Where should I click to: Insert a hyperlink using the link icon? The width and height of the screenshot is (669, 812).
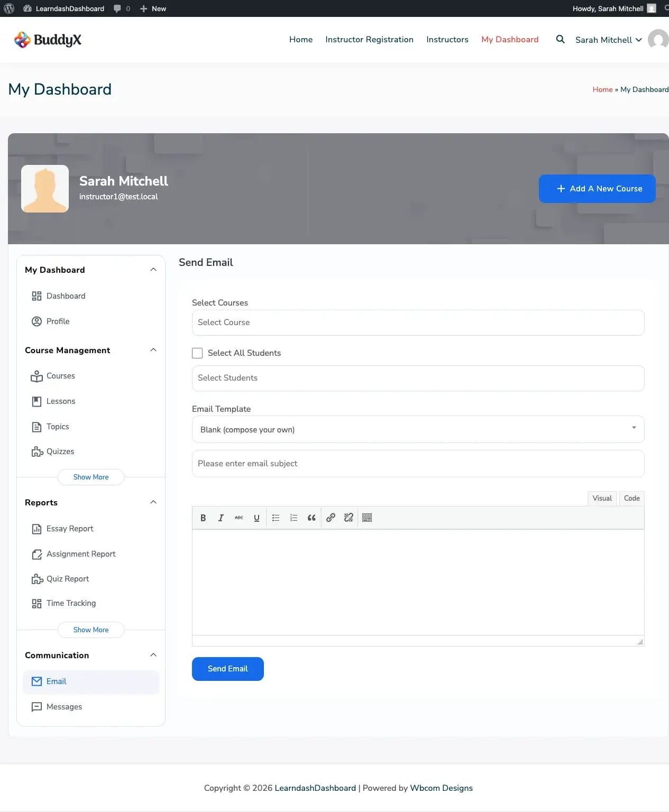pyautogui.click(x=331, y=518)
